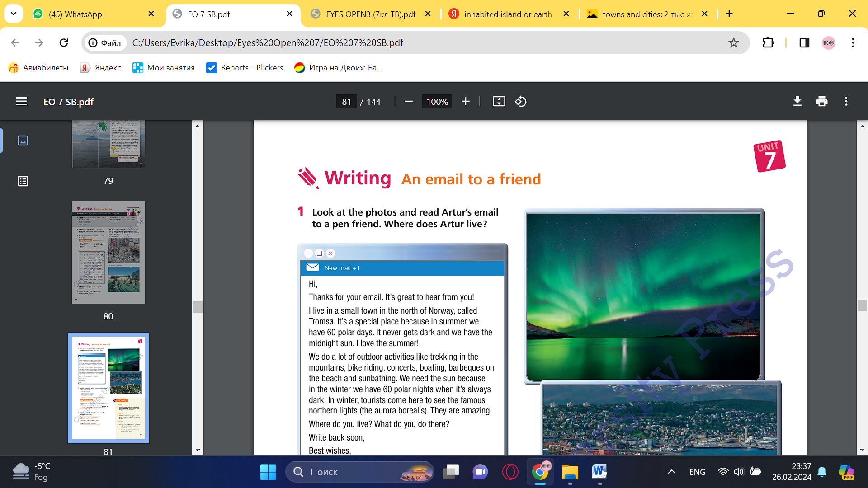Show hidden system tray icons
Screen dimensions: 868x488
tap(672, 472)
